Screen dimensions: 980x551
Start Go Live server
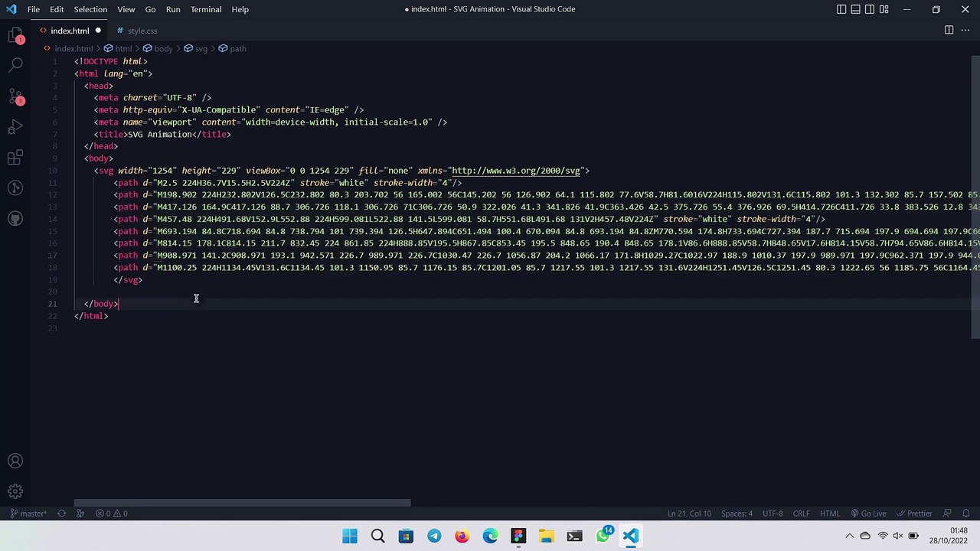pyautogui.click(x=868, y=514)
